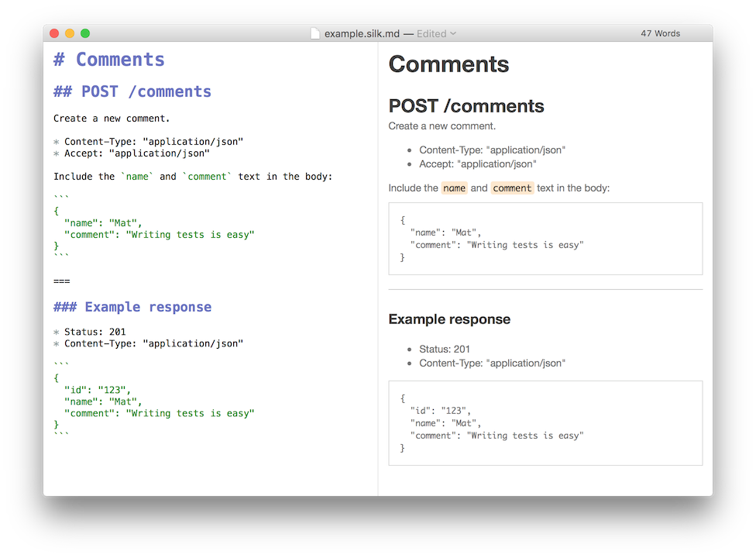Click the highlighted 'name' code tag in preview

click(x=454, y=188)
